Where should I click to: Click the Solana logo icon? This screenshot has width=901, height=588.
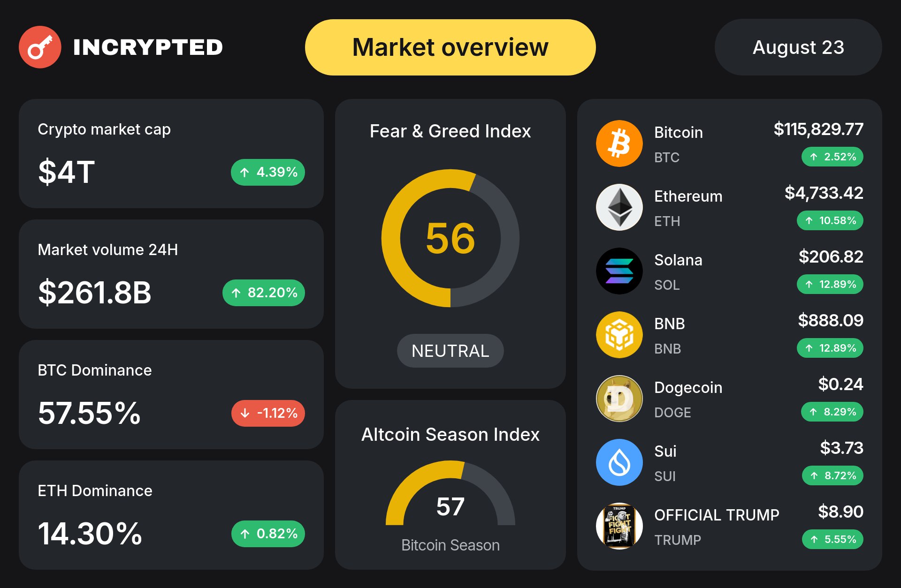[619, 271]
